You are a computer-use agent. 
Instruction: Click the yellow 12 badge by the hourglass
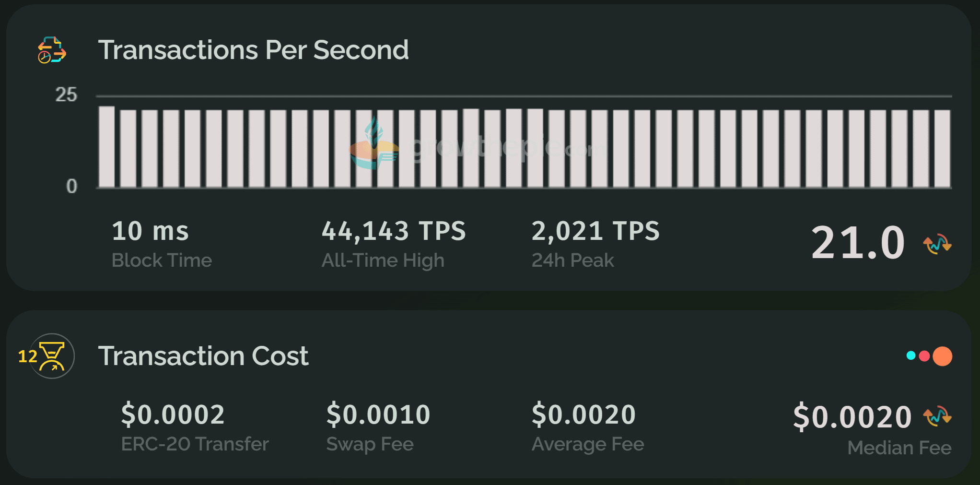[x=27, y=356]
